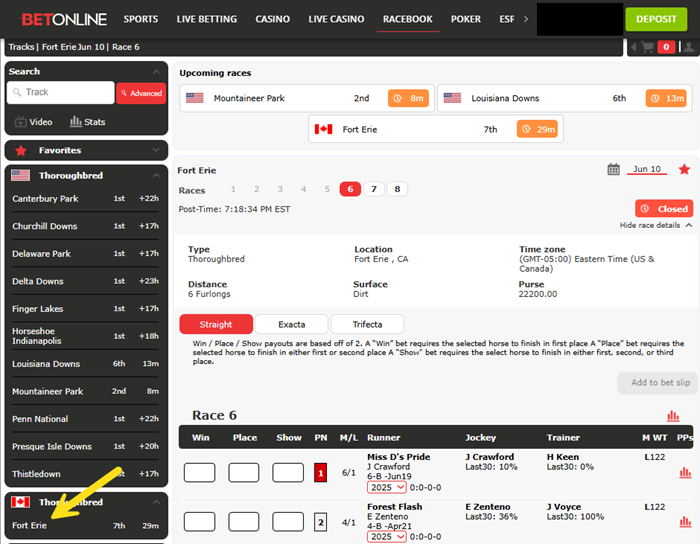Select the Racebook menu item

tap(408, 19)
